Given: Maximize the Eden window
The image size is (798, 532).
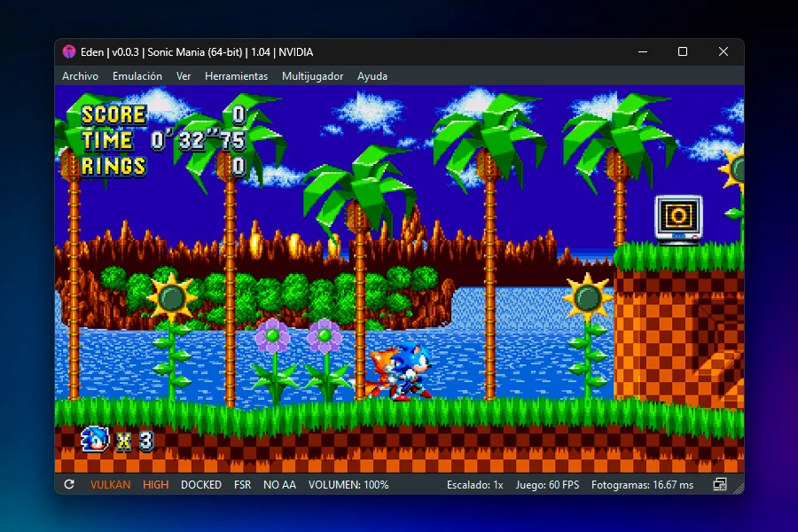Looking at the screenshot, I should (683, 52).
